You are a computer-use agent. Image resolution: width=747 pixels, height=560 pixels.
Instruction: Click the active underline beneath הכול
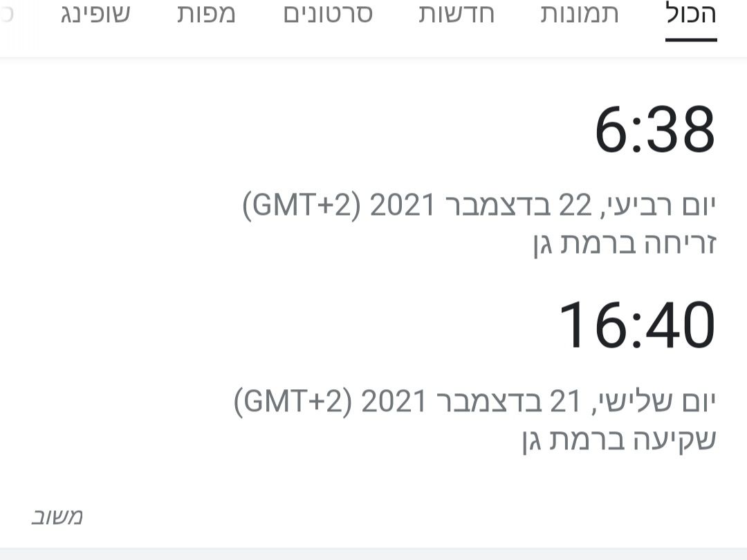click(x=691, y=39)
